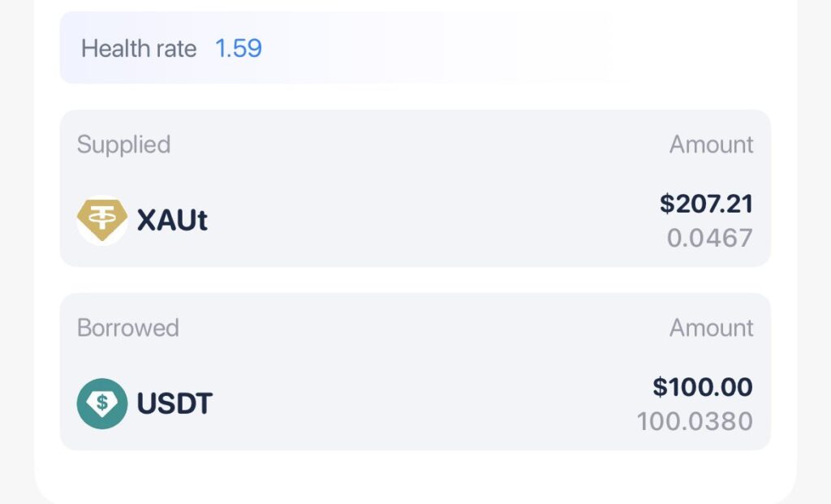Tap the Amount header in Borrowed card
The height and width of the screenshot is (504, 831).
point(711,328)
